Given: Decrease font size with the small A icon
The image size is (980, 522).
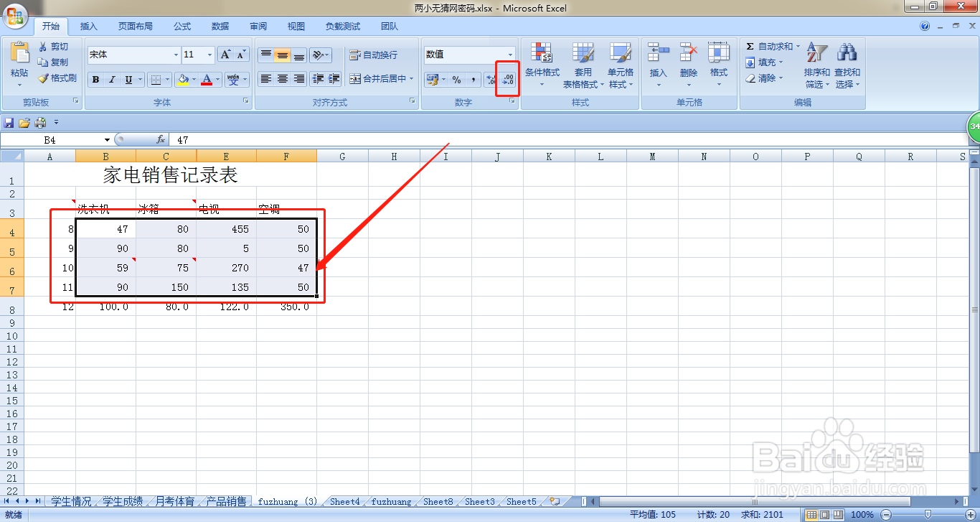Looking at the screenshot, I should point(241,55).
